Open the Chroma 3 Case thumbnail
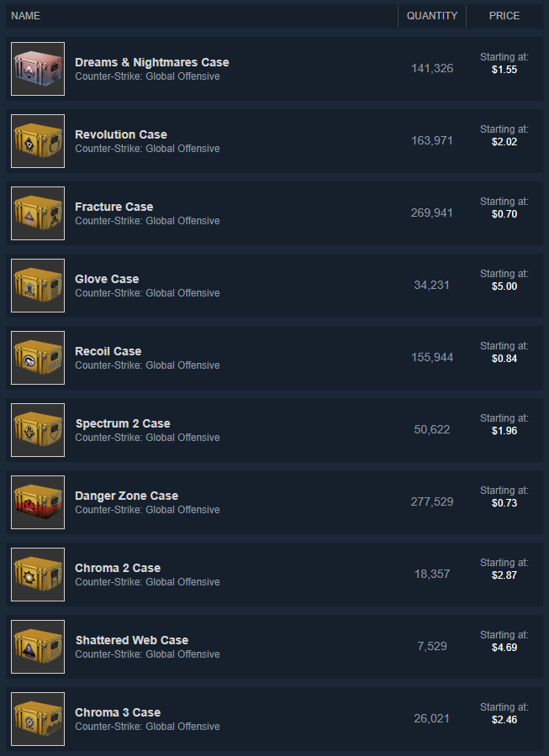 tap(38, 719)
